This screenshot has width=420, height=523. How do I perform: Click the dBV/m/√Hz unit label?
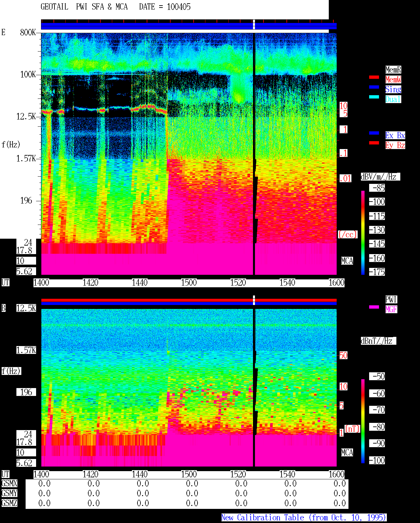380,177
